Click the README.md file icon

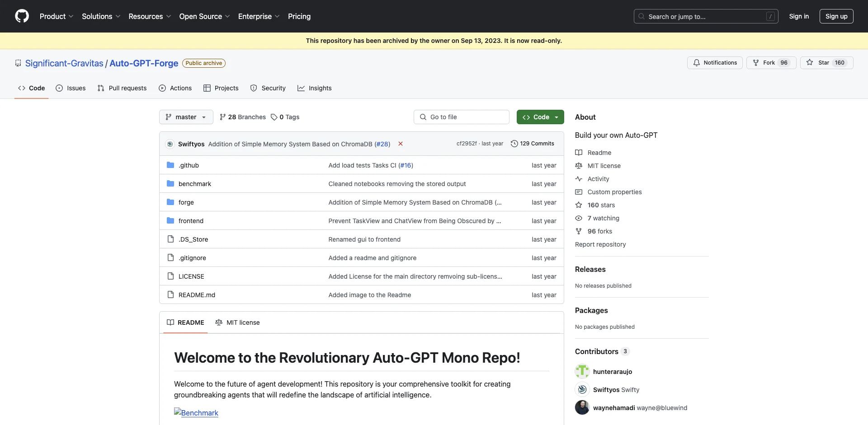point(170,295)
